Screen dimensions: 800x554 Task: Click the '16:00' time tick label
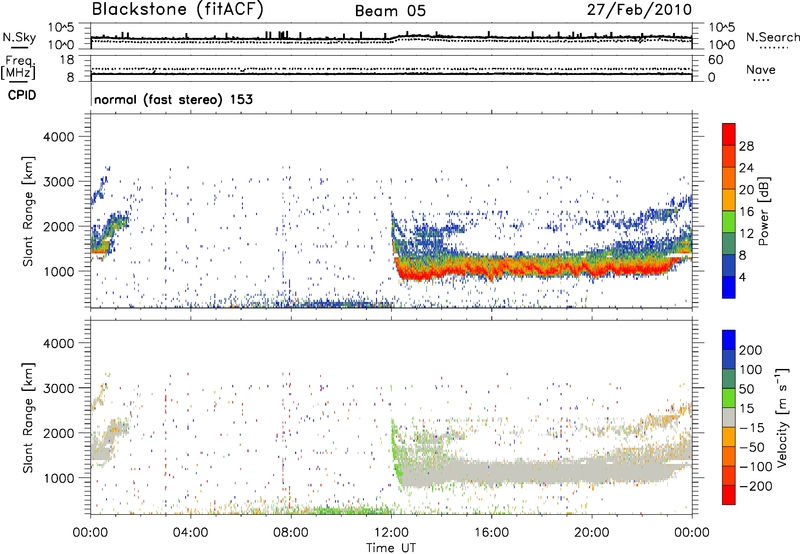tap(491, 533)
